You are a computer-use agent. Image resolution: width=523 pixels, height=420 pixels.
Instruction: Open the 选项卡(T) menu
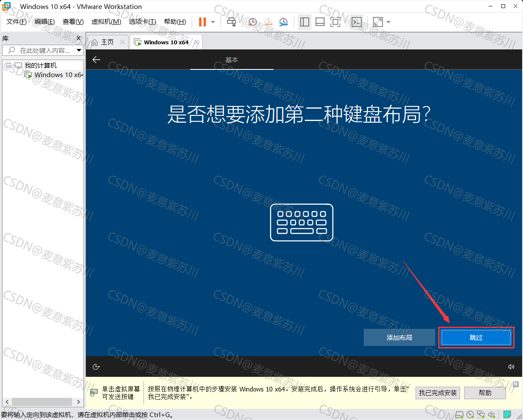point(143,22)
